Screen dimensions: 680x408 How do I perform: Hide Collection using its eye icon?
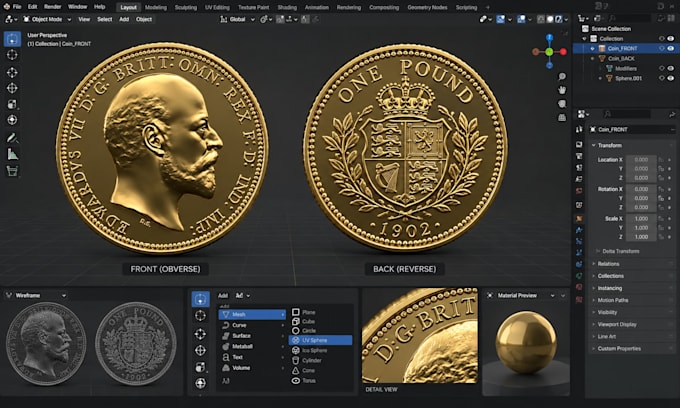coord(671,39)
